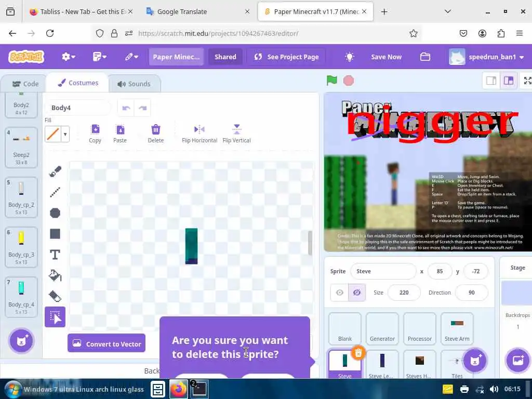This screenshot has width=532, height=399.
Task: Click Convert to Vector button
Action: pyautogui.click(x=107, y=343)
